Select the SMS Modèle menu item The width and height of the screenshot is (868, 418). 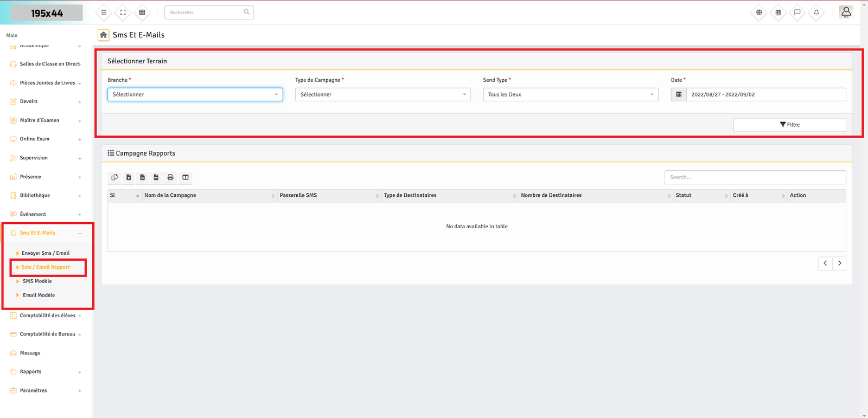point(37,281)
